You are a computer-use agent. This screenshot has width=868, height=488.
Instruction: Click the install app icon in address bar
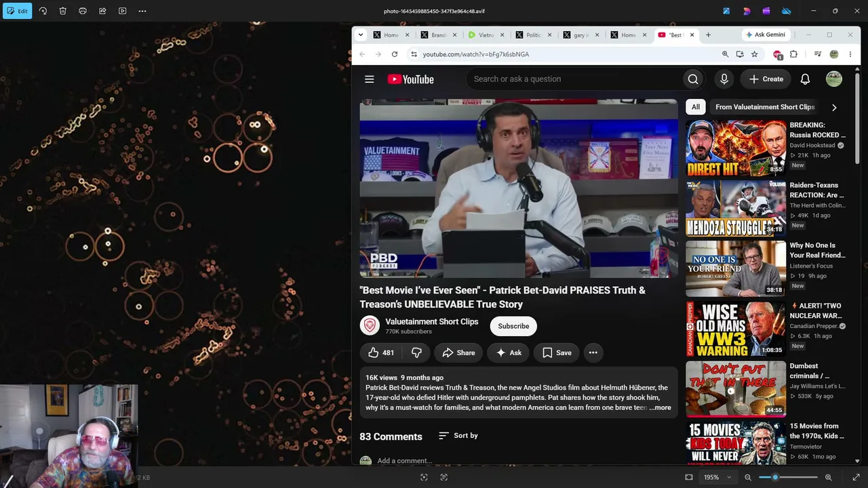[740, 54]
